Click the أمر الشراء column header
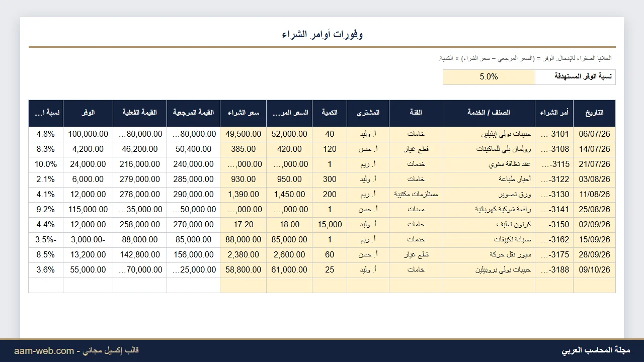Screen dimensions: 644x362 pos(554,113)
